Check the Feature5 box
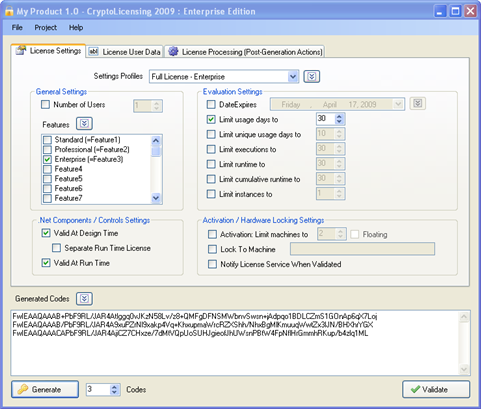This screenshot has height=409, width=481. 48,179
